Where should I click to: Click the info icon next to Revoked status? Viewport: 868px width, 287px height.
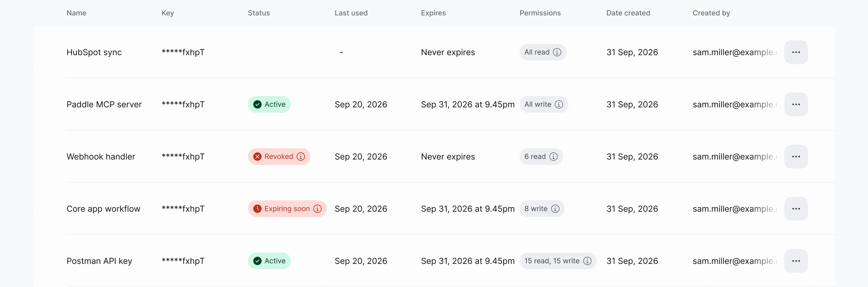pos(301,157)
